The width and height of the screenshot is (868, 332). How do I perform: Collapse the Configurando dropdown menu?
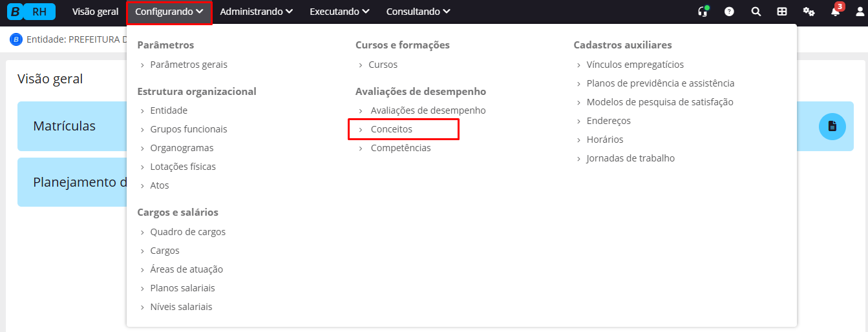coord(169,12)
